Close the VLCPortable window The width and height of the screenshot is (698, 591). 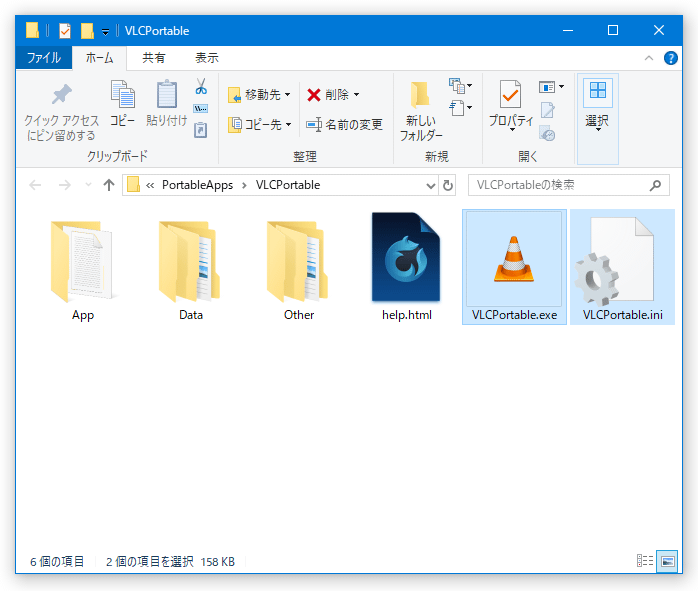(x=659, y=30)
